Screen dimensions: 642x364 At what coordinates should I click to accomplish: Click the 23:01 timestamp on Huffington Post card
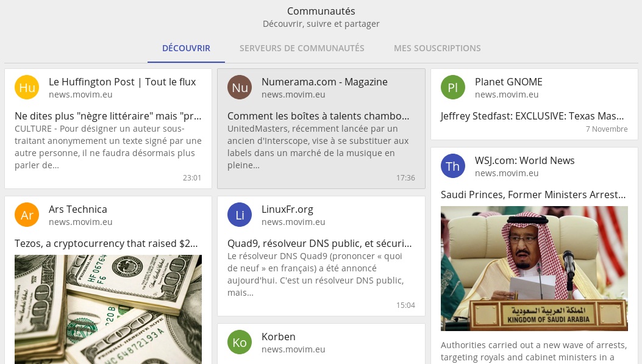[x=192, y=177]
